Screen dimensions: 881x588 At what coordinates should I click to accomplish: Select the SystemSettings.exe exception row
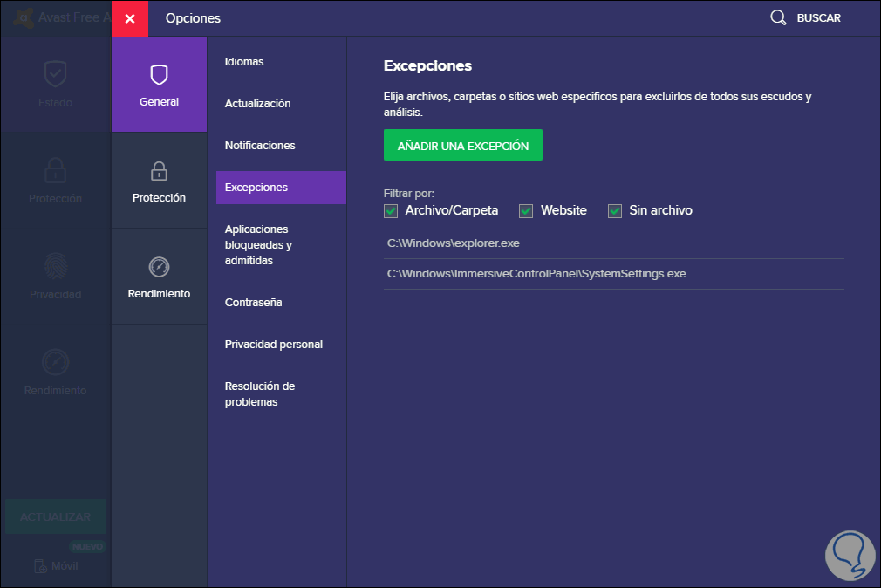(x=536, y=274)
